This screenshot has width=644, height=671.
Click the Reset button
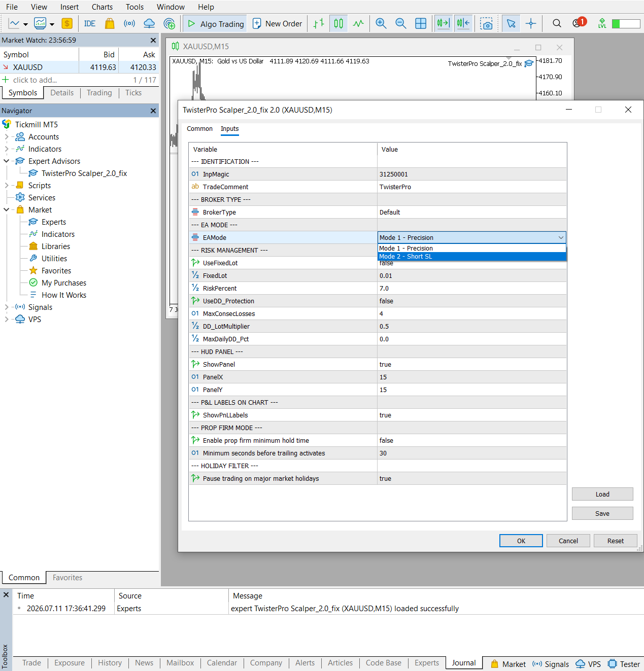click(616, 541)
